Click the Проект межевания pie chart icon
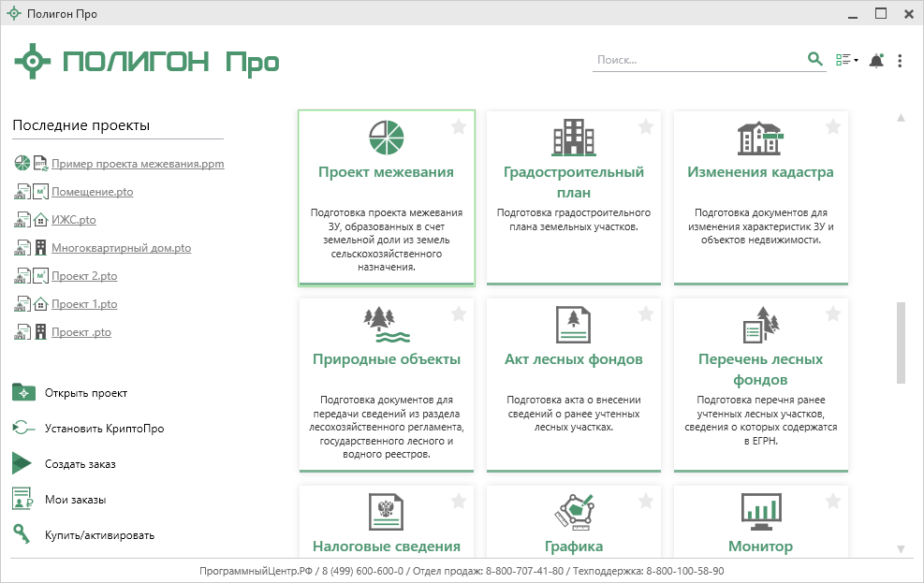Viewport: 924px width, 583px height. coord(386,138)
